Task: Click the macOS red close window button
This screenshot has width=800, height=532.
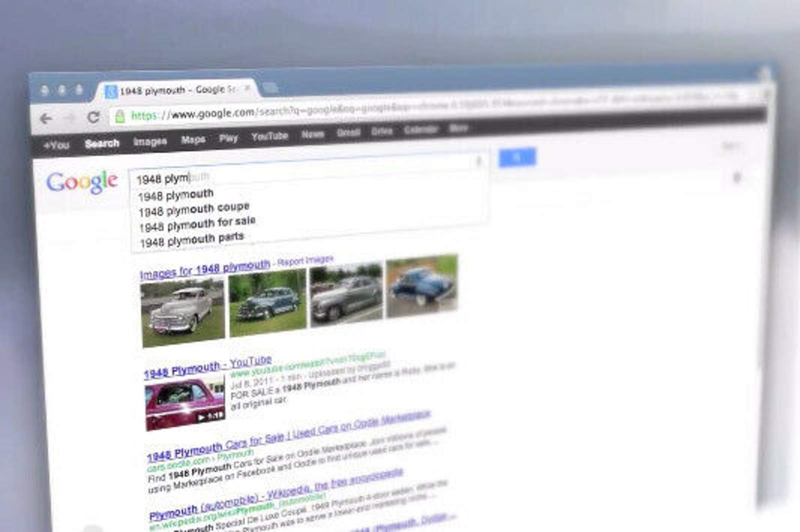Action: pyautogui.click(x=44, y=90)
